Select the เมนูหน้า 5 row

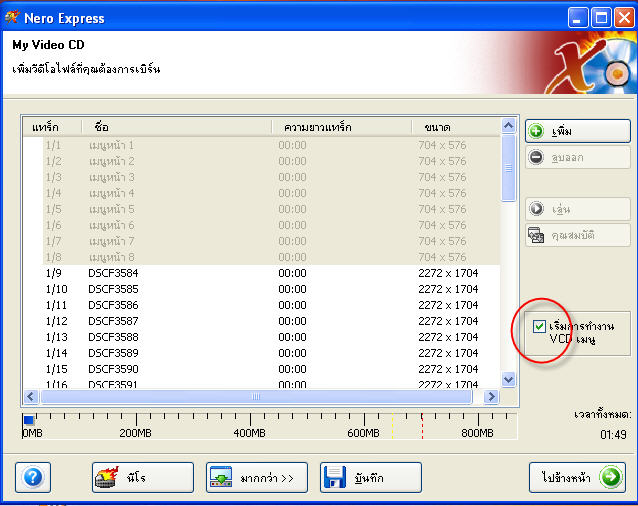coord(261,209)
